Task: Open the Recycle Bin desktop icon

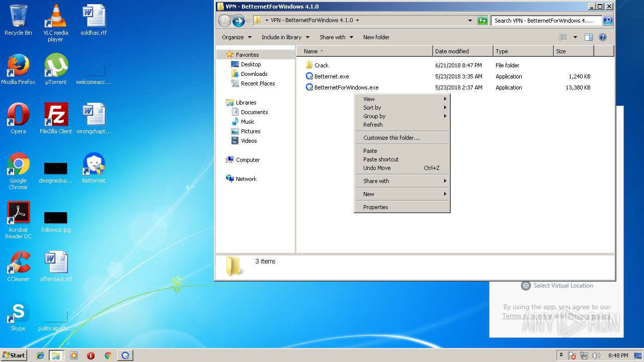Action: coord(18,20)
